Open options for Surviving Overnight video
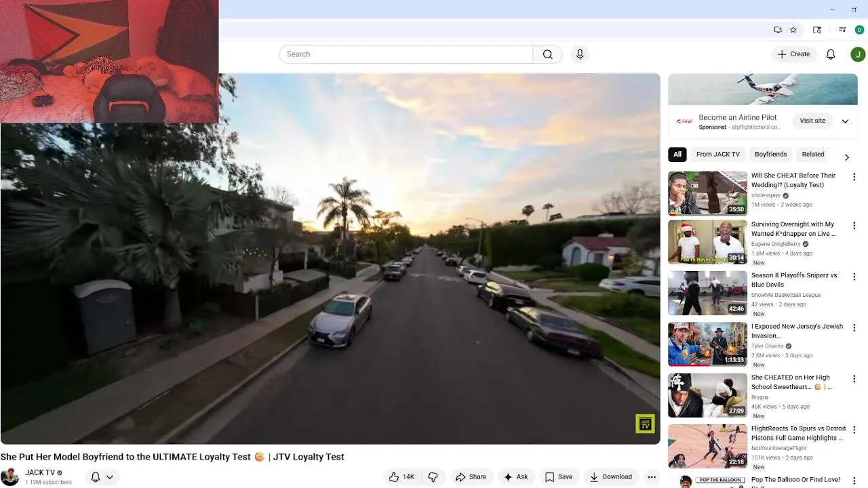Image resolution: width=868 pixels, height=488 pixels. click(854, 226)
